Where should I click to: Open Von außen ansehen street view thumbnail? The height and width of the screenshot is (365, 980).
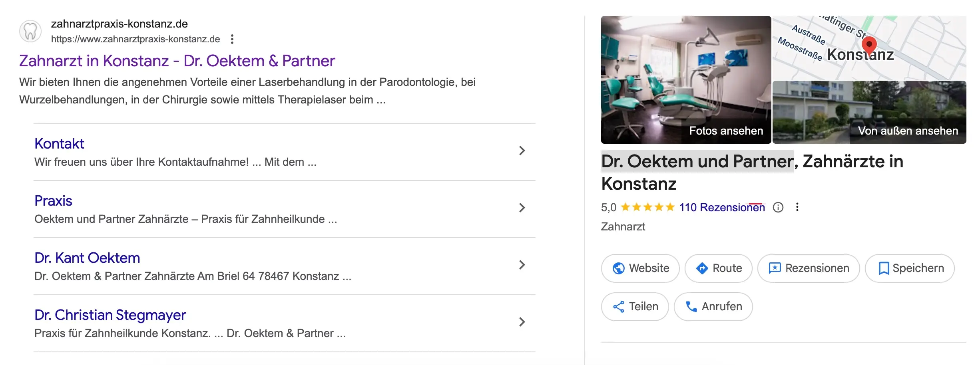pyautogui.click(x=869, y=112)
